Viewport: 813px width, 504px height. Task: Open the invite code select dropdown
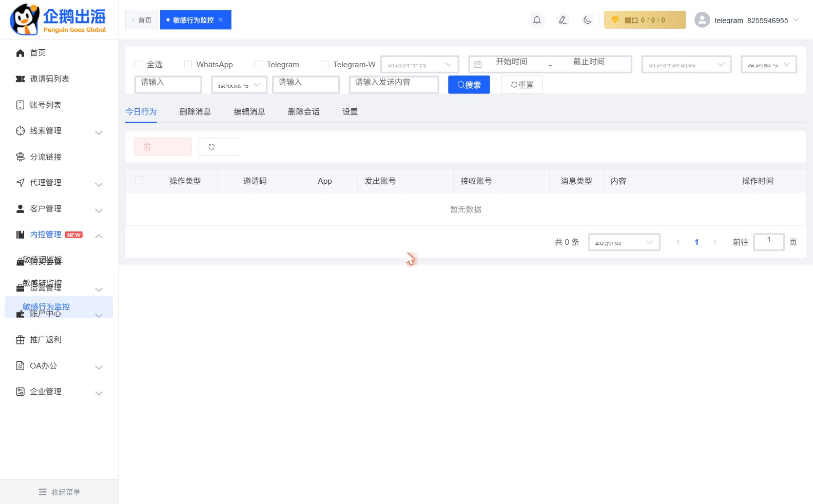(x=686, y=64)
